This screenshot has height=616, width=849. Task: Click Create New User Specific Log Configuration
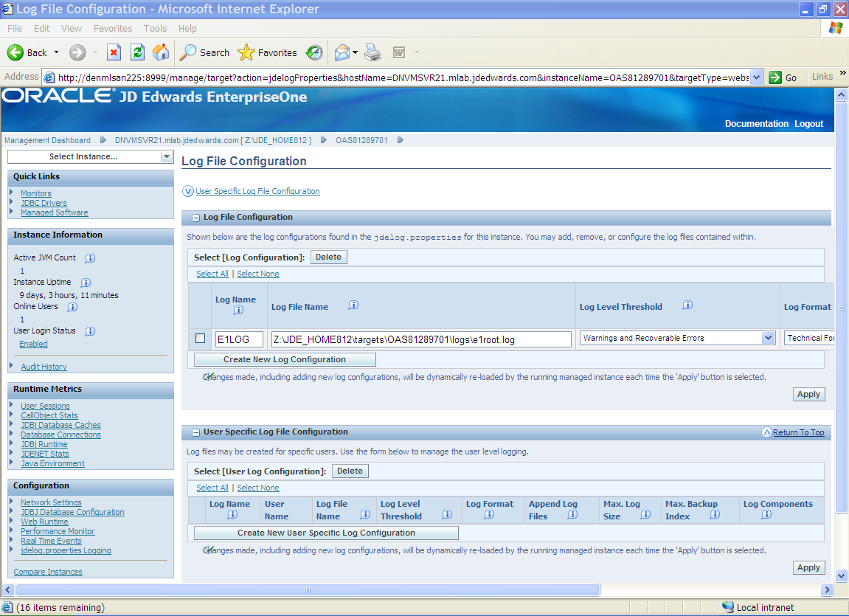pos(327,533)
